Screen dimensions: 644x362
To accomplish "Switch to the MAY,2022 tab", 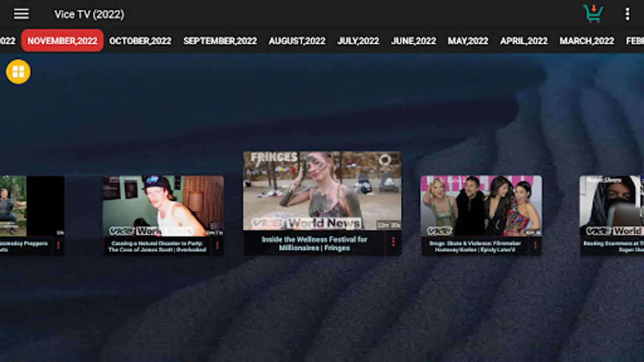I will tap(468, 41).
